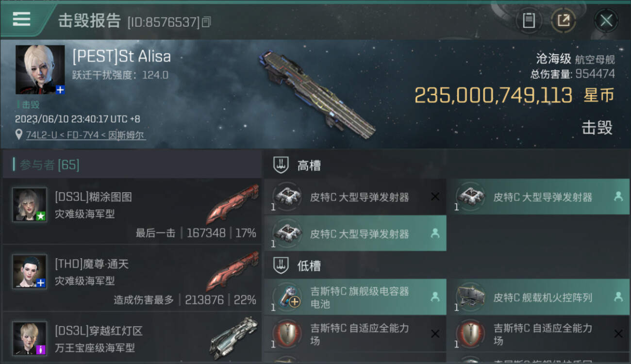Select 吉斯特C 旗舰级电容器电池 module
Image resolution: width=631 pixels, height=364 pixels.
pos(355,297)
